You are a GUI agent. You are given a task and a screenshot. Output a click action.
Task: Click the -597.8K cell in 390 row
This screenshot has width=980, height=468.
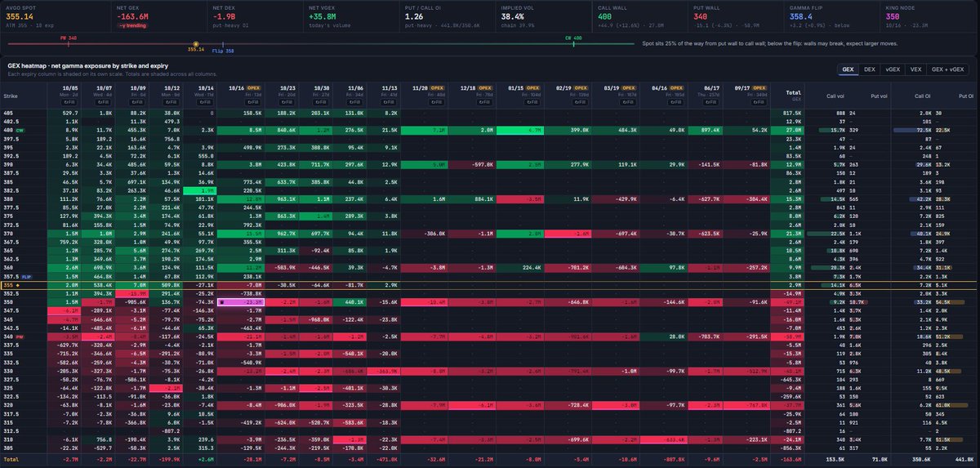(x=473, y=163)
